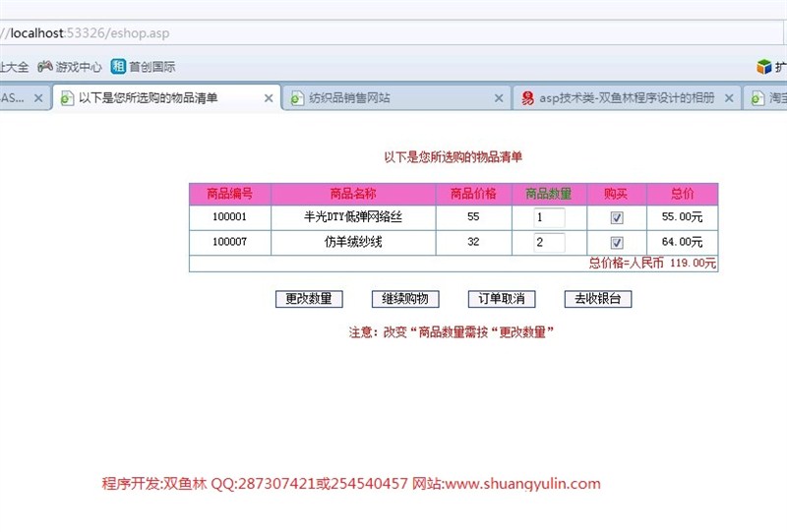Click the localhost address bar
The width and height of the screenshot is (787, 532).
[x=392, y=33]
